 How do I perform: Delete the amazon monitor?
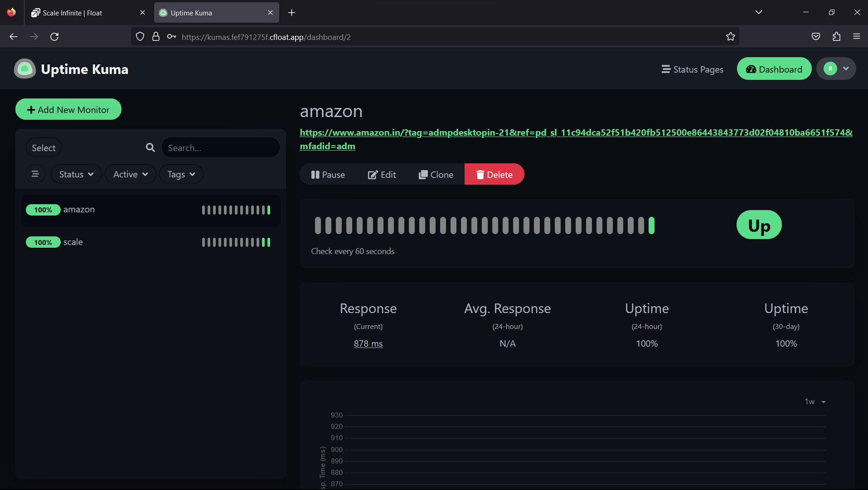tap(494, 174)
